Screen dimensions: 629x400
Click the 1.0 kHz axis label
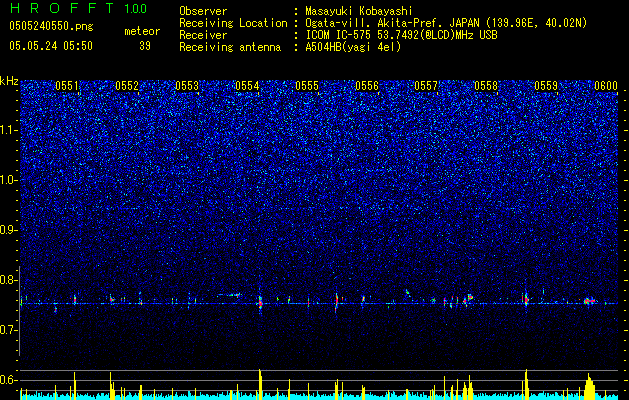pos(9,180)
